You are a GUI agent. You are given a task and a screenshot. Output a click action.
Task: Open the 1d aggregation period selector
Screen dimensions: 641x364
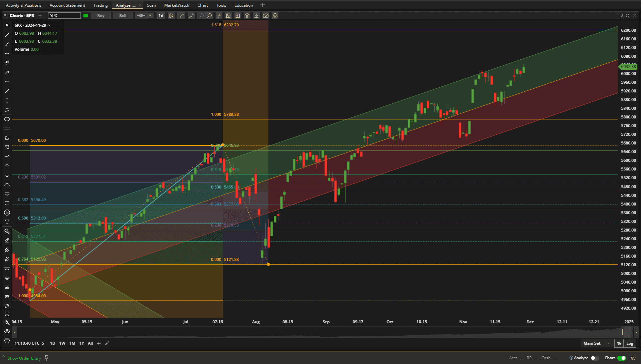(161, 16)
